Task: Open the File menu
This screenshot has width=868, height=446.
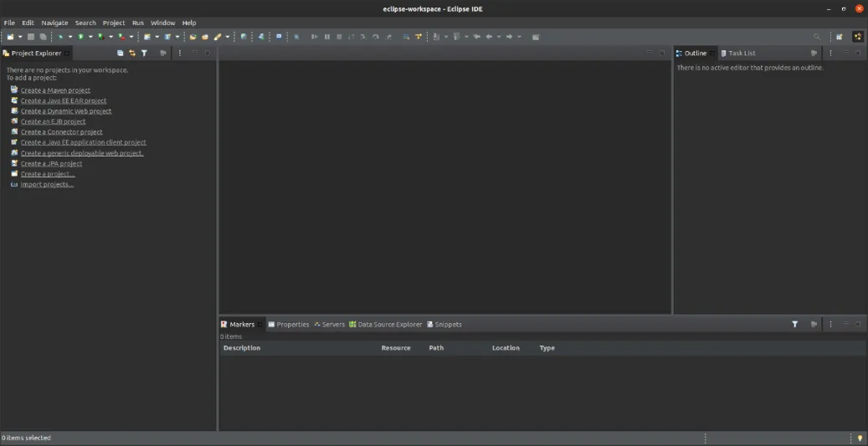Action: (9, 23)
